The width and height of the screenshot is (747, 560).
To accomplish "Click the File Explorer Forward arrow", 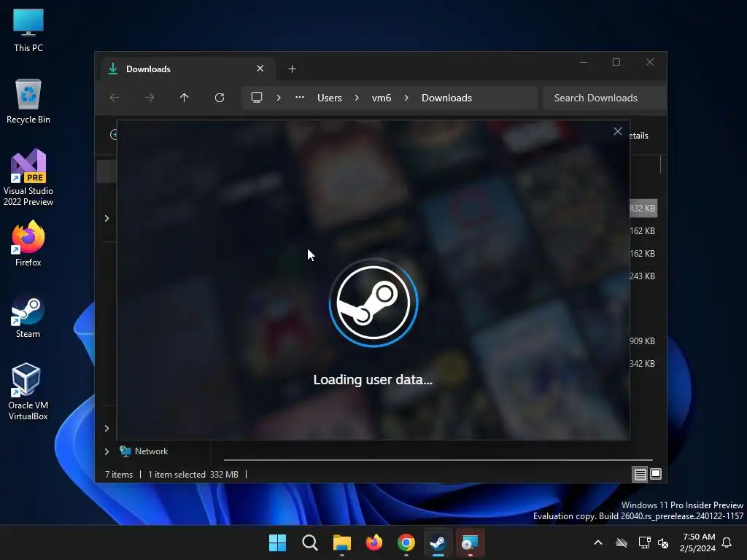I will pos(150,98).
